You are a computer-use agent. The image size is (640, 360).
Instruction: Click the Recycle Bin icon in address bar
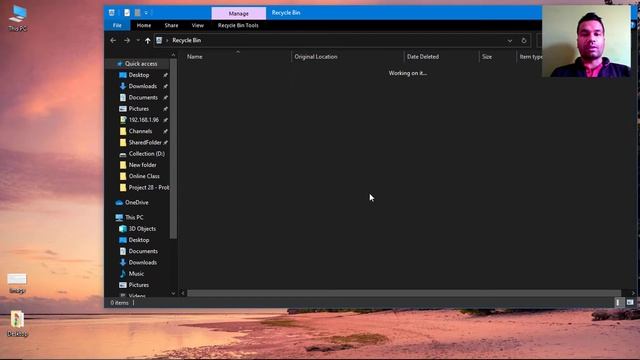click(159, 40)
